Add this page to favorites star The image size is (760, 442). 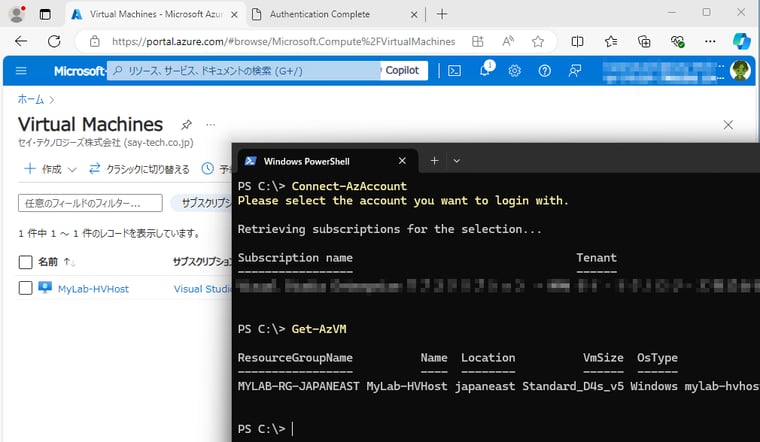(538, 42)
